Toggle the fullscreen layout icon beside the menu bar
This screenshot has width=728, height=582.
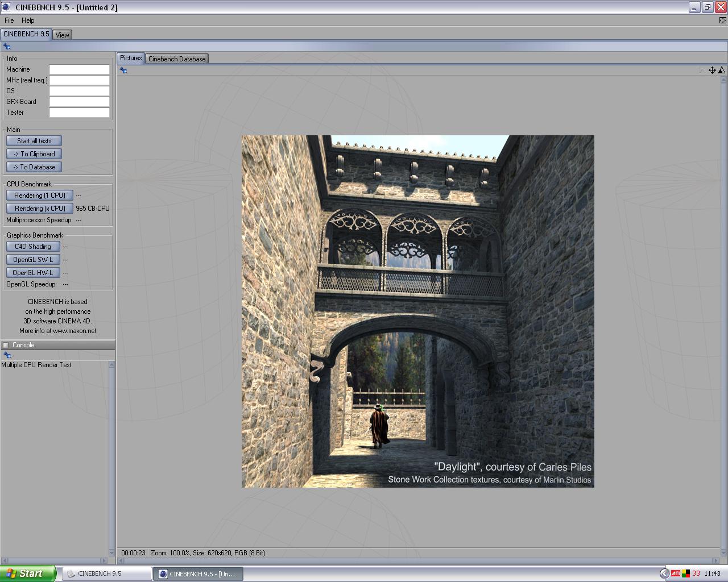coord(723,20)
